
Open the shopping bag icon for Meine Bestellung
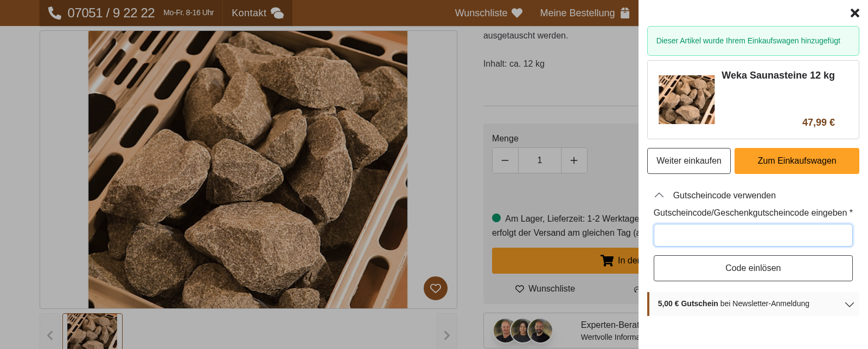[x=625, y=12]
